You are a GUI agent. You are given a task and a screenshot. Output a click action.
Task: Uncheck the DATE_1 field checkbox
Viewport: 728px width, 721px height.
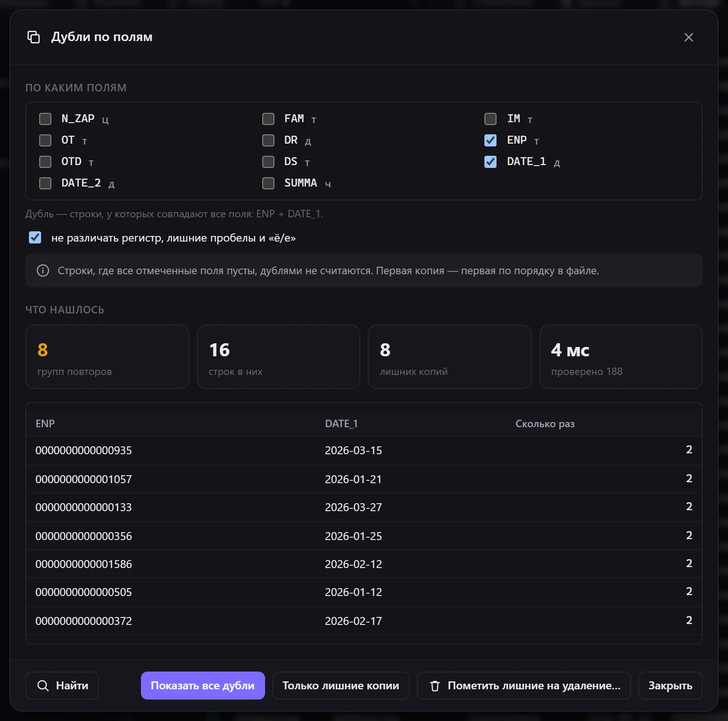coord(490,162)
